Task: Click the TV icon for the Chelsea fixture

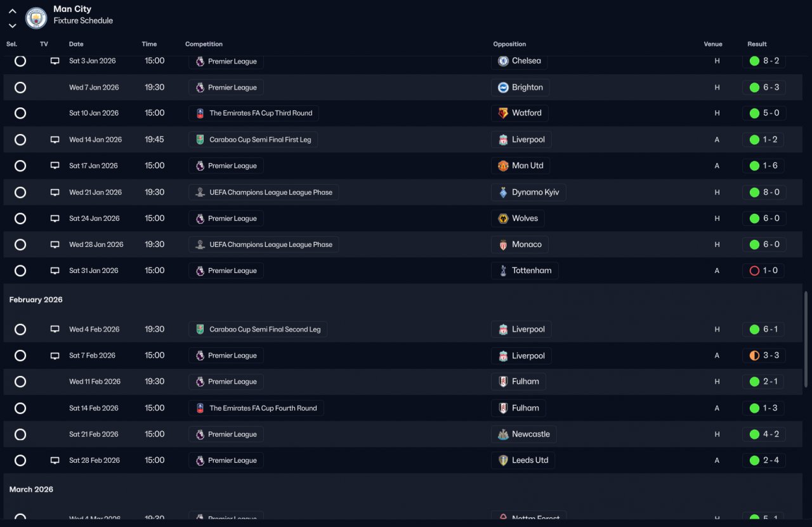Action: (55, 61)
